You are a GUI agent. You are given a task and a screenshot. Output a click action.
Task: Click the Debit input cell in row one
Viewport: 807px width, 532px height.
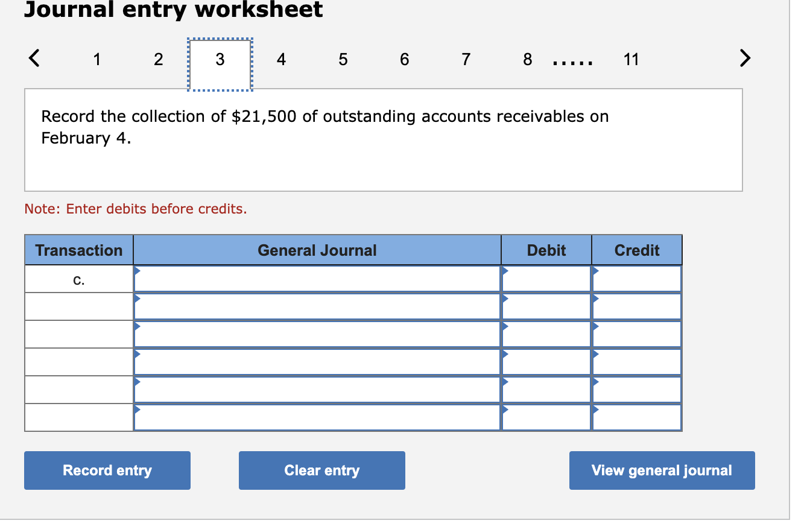(546, 278)
